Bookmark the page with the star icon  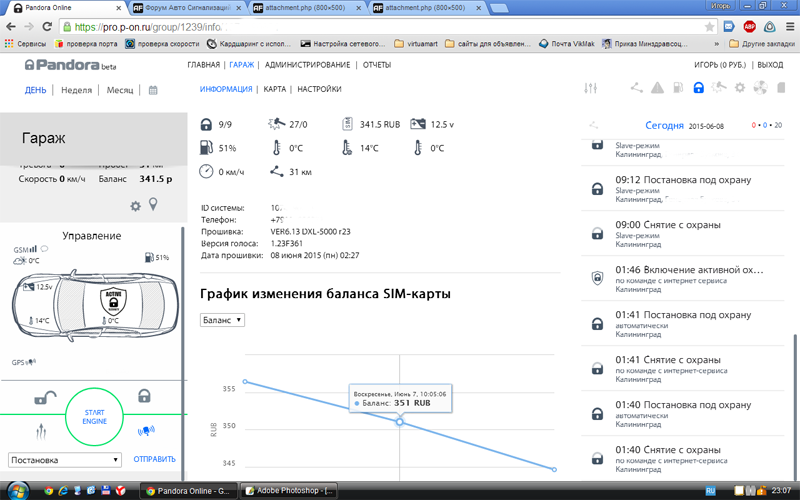pyautogui.click(x=709, y=27)
